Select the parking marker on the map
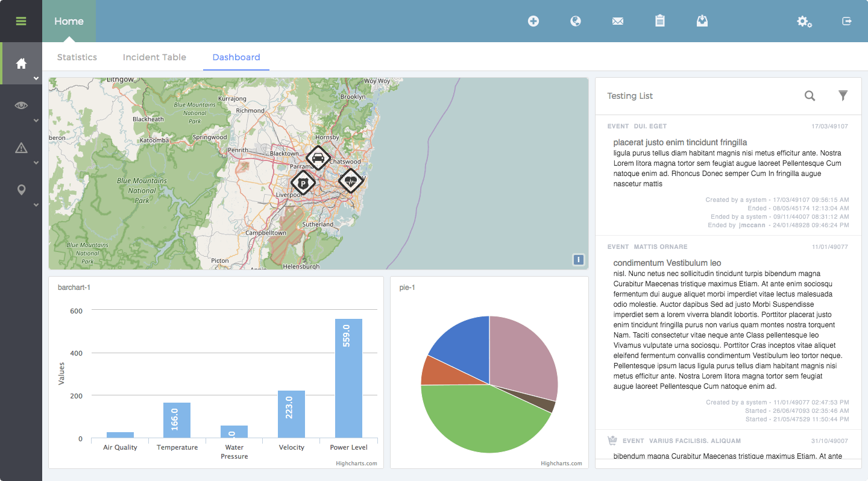 (303, 182)
